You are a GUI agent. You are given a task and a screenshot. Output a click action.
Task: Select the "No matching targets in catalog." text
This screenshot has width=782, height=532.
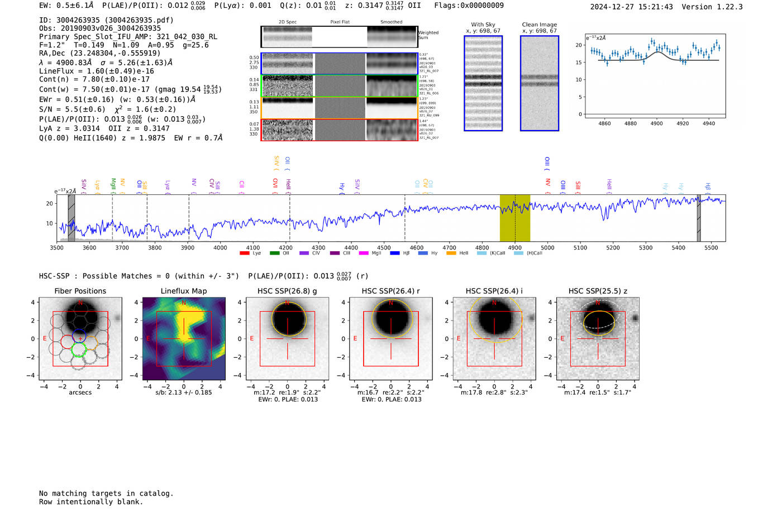tap(106, 493)
